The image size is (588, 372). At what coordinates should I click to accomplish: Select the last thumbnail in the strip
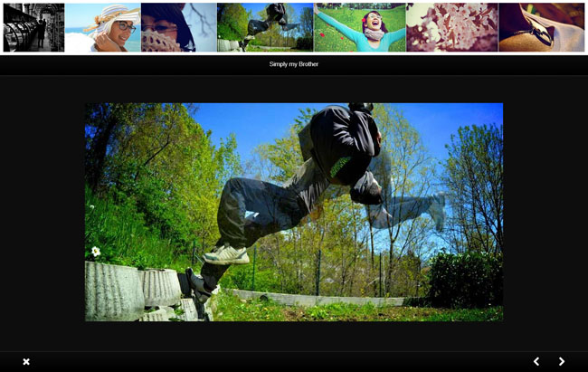(541, 27)
